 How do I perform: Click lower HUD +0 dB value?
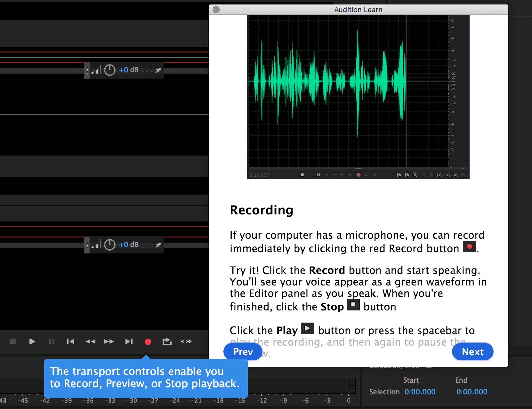[129, 245]
